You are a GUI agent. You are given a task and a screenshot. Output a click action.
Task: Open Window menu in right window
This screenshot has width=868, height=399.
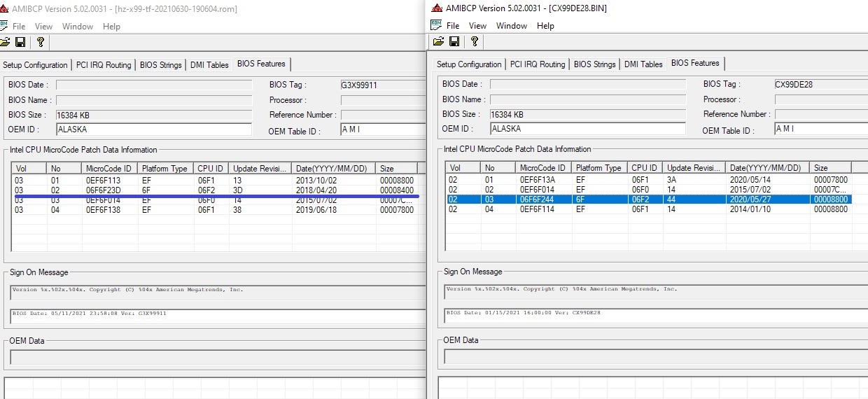point(512,26)
